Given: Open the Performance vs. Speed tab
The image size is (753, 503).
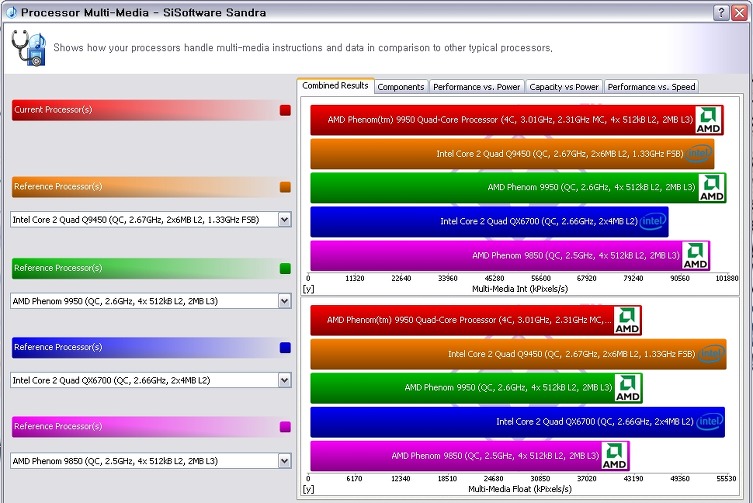Looking at the screenshot, I should tap(651, 87).
